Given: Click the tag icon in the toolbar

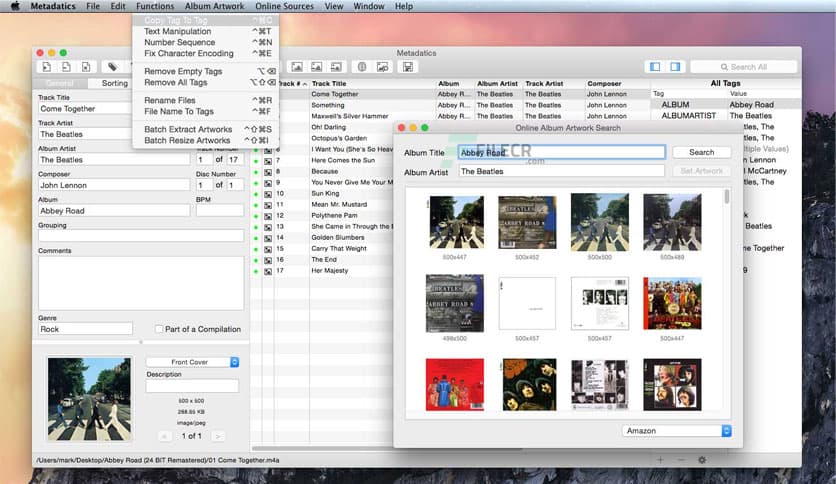Looking at the screenshot, I should point(112,67).
